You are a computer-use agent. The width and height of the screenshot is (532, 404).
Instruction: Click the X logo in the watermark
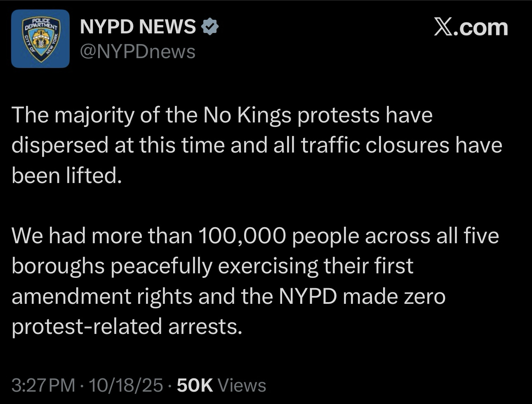pos(443,27)
